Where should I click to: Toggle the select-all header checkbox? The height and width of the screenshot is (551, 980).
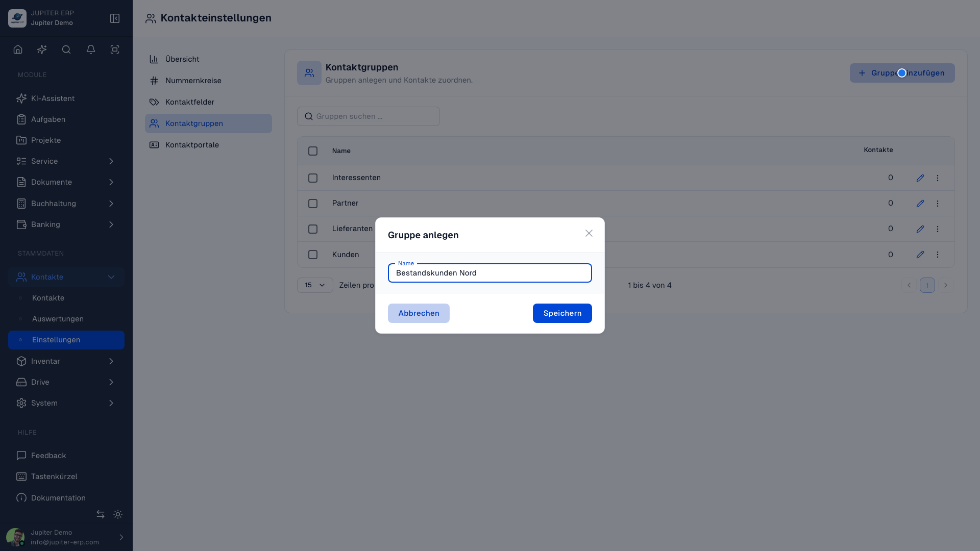(313, 151)
